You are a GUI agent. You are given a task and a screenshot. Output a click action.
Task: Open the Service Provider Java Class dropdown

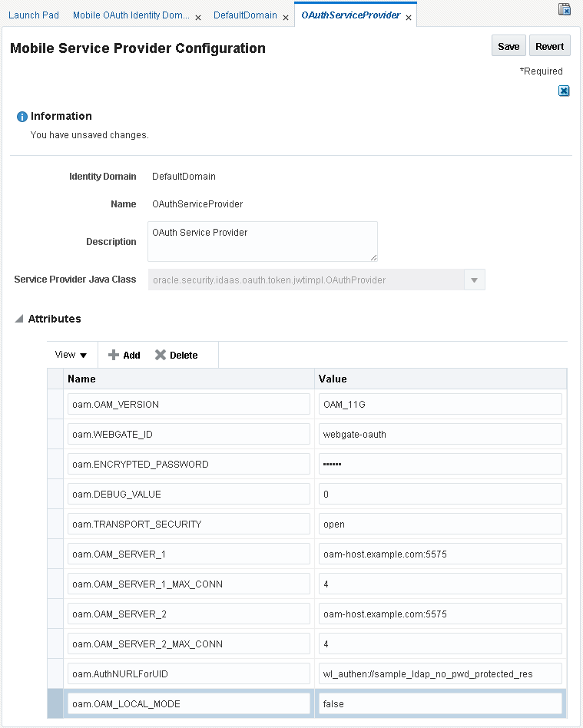point(474,280)
